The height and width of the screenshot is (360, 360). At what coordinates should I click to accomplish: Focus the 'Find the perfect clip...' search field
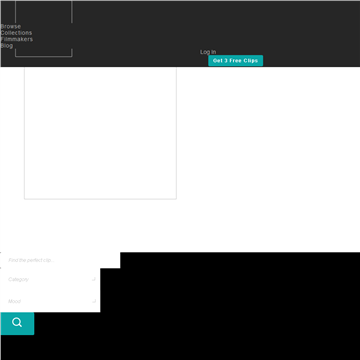(60, 260)
